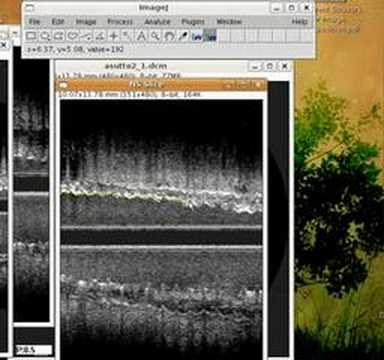The height and width of the screenshot is (360, 384).
Task: Click the first blue custom toolbar icon
Action: pos(197,35)
